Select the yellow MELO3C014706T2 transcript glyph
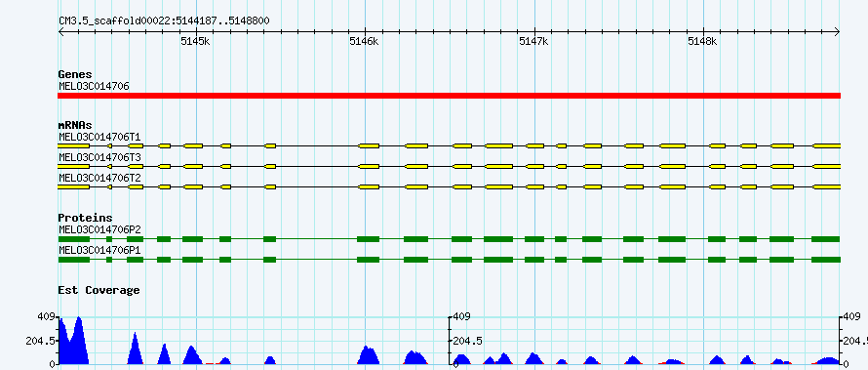 [449, 187]
